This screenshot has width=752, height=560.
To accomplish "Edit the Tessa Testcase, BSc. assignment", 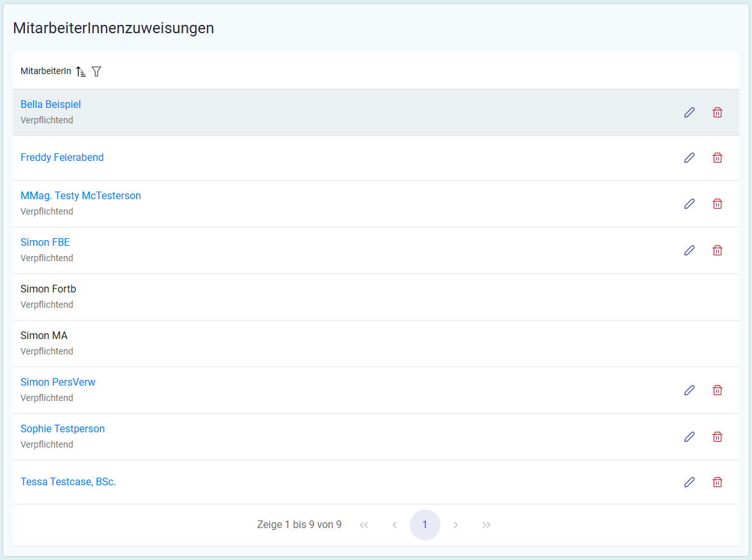I will coord(689,482).
